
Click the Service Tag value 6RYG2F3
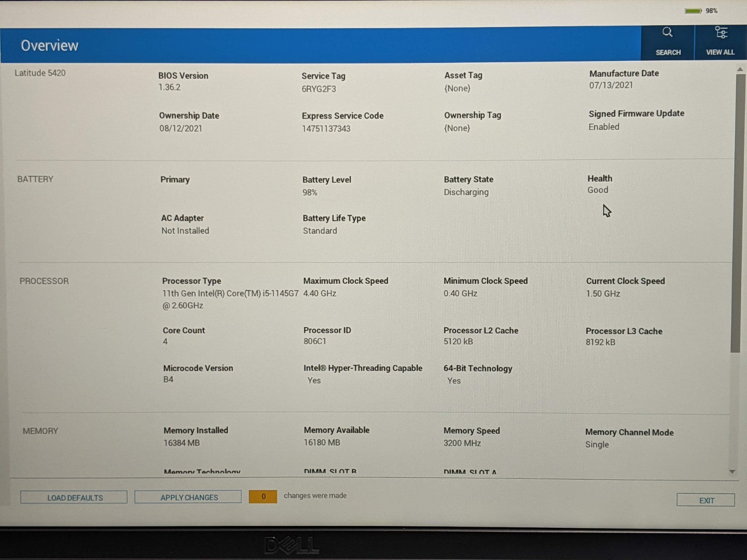(318, 89)
